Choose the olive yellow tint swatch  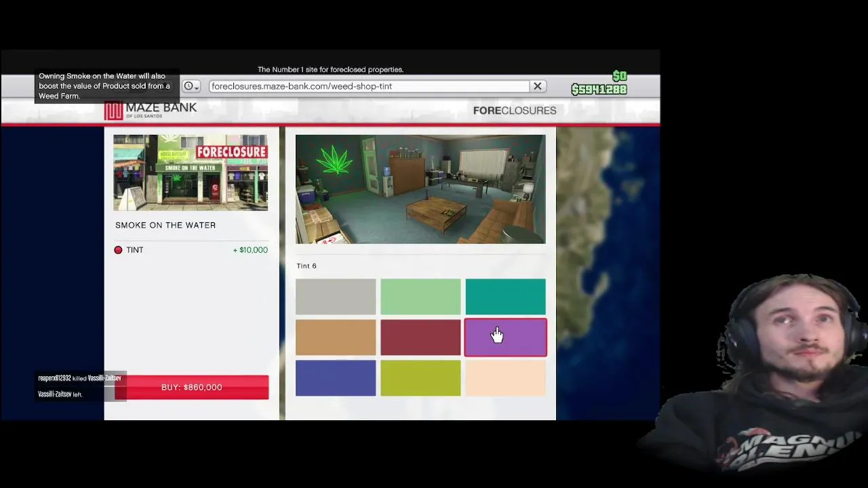click(x=420, y=378)
